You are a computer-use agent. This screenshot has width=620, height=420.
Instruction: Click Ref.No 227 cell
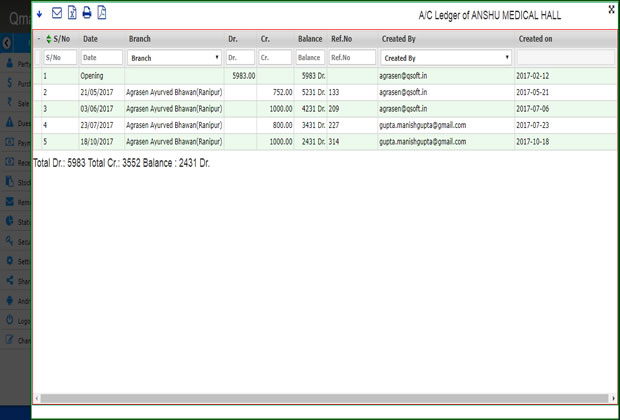(352, 125)
